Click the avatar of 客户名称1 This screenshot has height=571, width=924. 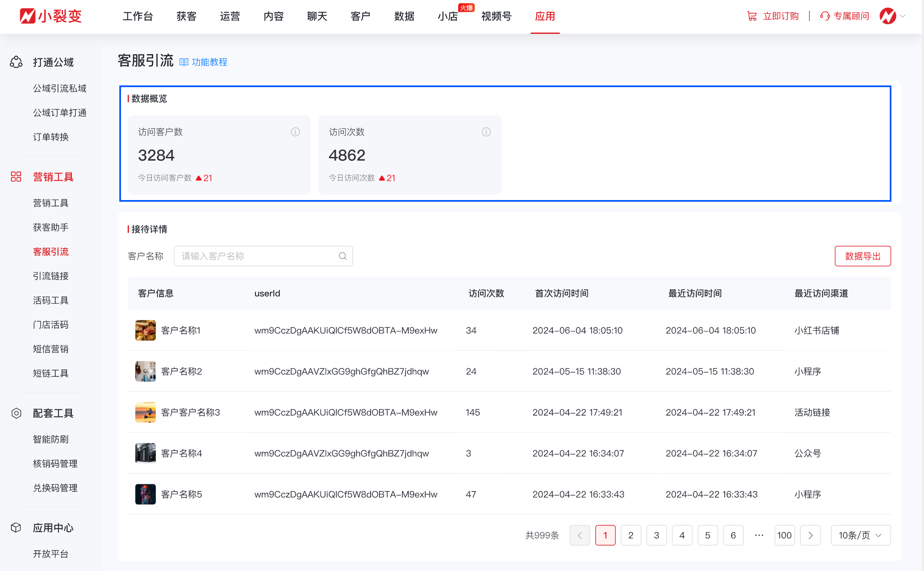coord(146,330)
